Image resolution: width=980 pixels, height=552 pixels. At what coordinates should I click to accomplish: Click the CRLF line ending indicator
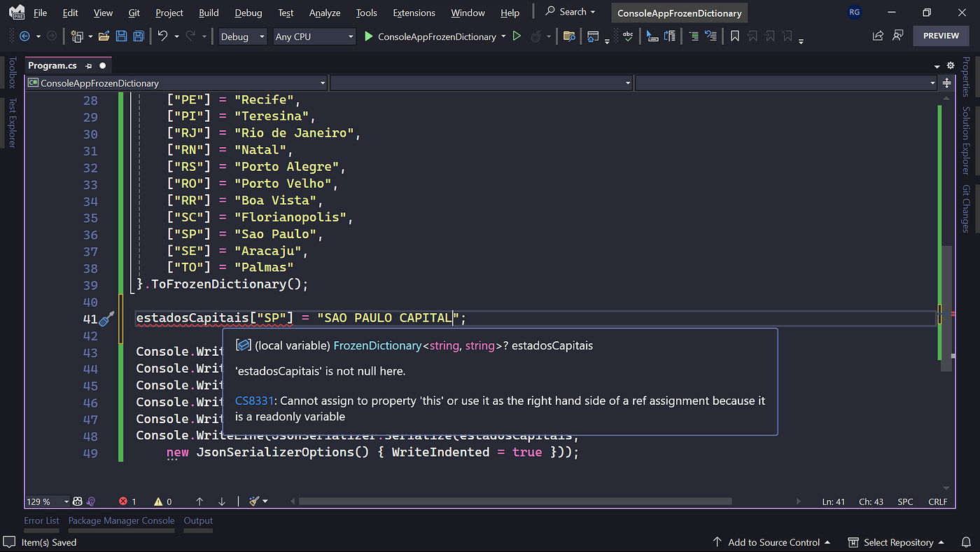pyautogui.click(x=937, y=502)
